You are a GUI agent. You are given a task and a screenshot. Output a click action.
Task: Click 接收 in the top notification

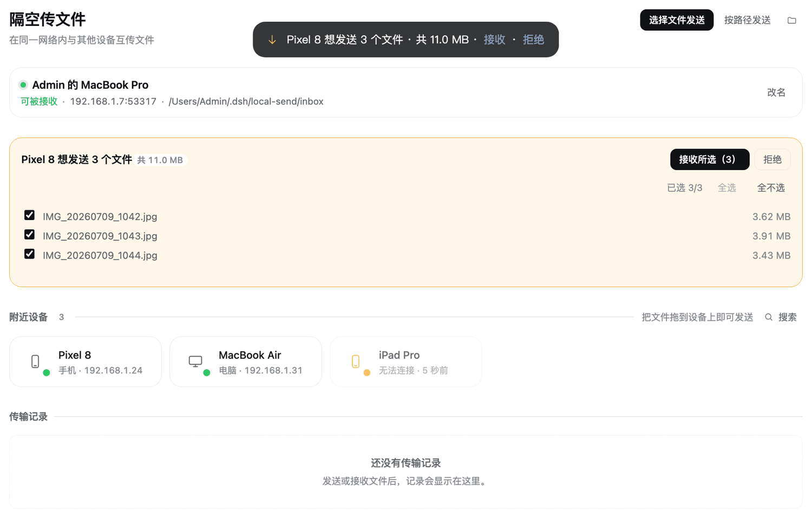[494, 40]
